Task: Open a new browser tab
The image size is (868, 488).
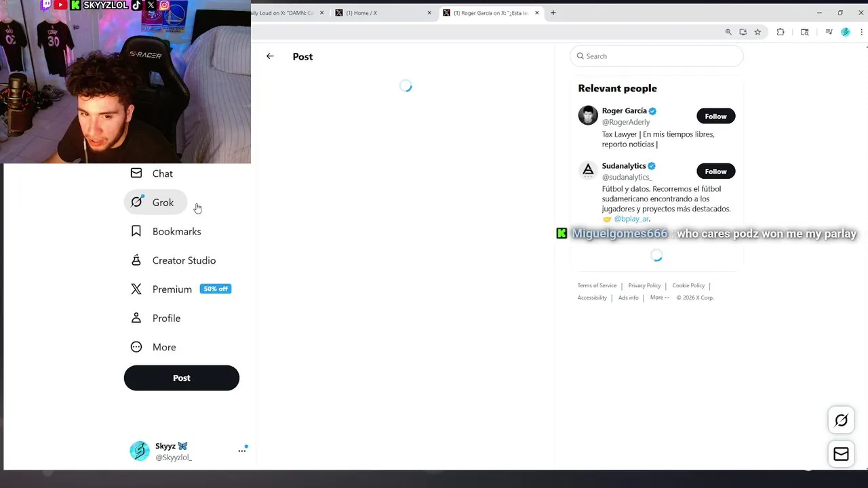Action: pos(553,13)
